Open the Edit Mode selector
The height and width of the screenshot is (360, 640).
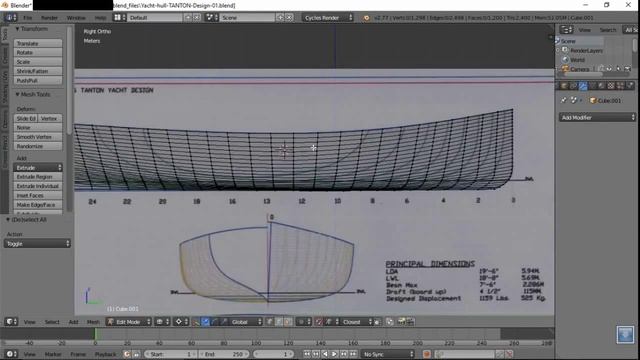point(129,322)
